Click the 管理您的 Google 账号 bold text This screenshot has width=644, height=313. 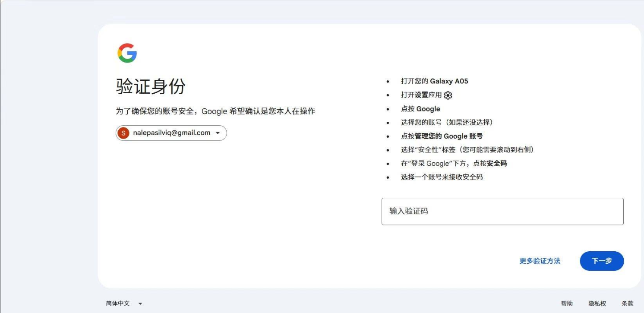pos(448,136)
